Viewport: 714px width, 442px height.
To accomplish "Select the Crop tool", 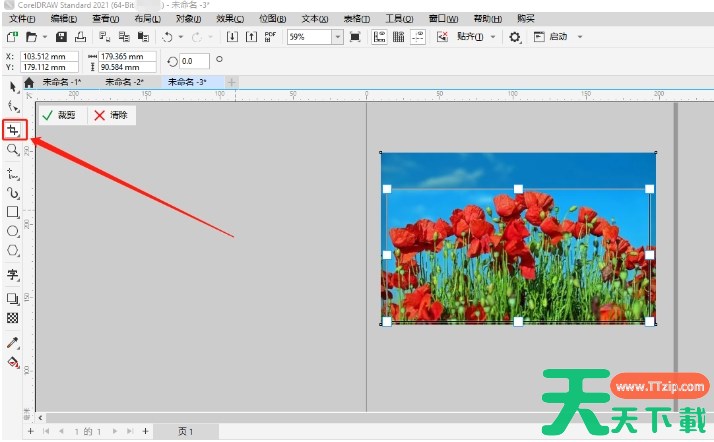I will tap(13, 130).
